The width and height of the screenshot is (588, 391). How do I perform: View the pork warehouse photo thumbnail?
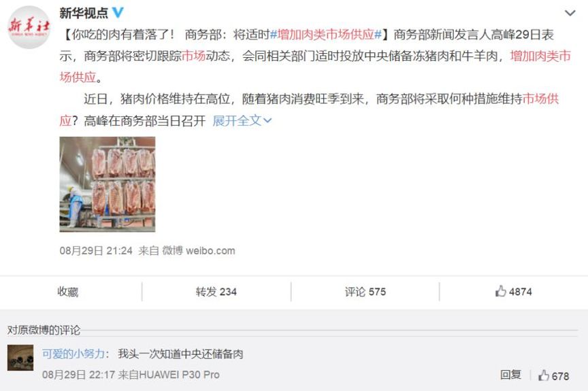108,184
